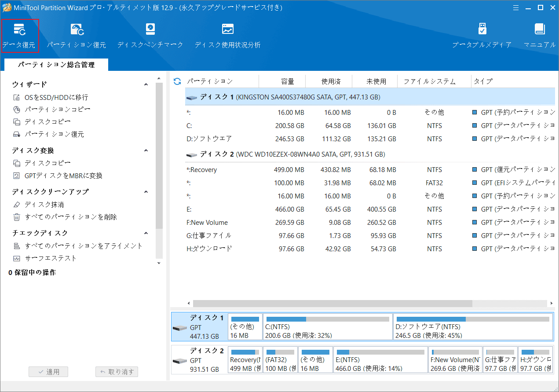559x392 pixels.
Task: Collapse the チェックディスク section
Action: 146,233
